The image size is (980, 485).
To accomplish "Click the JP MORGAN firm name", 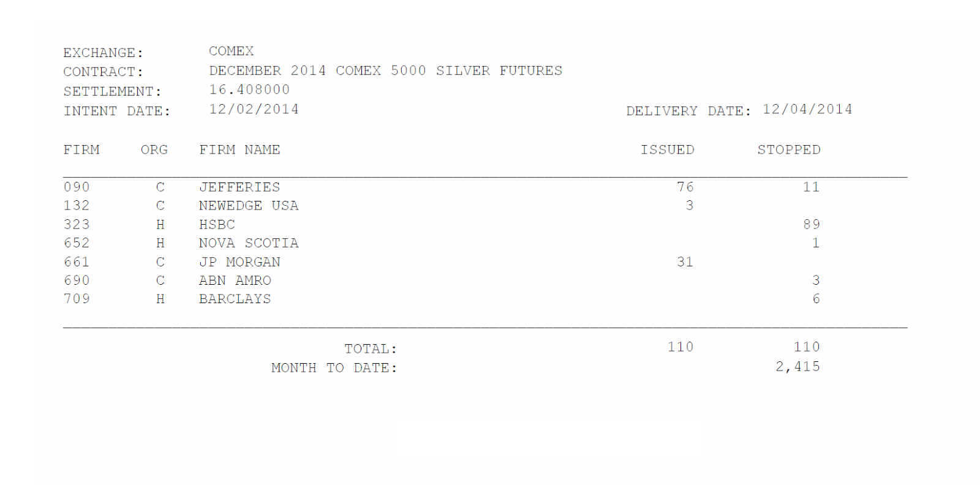I will click(x=239, y=262).
